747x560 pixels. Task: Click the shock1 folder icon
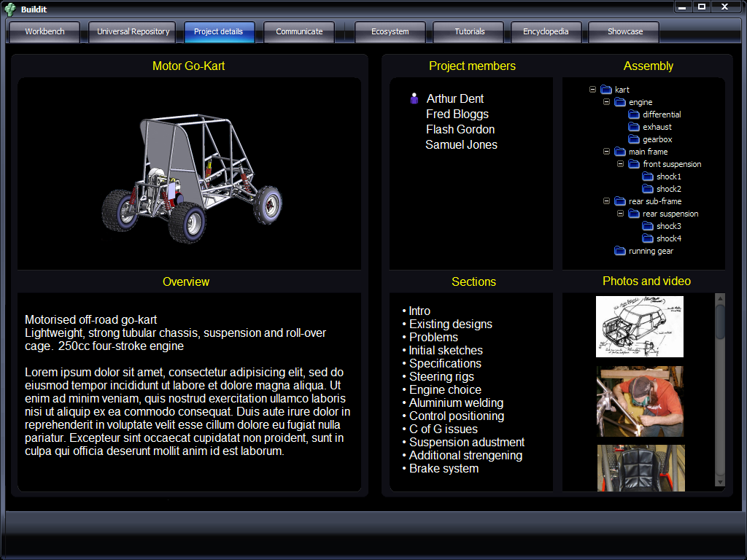pos(647,176)
